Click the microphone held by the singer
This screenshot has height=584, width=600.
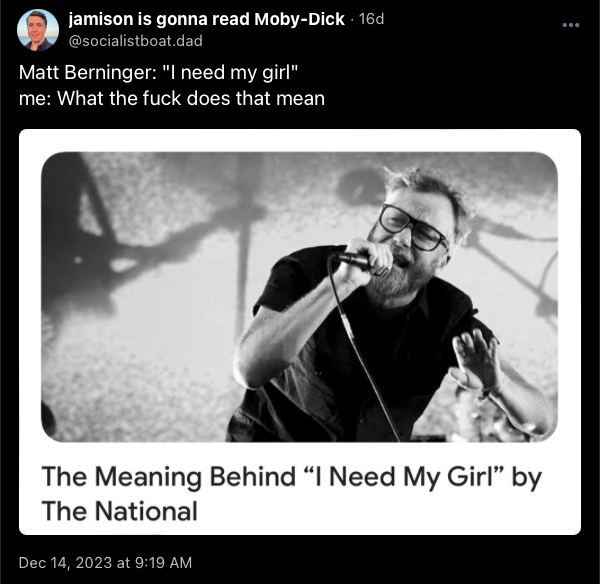tap(356, 260)
